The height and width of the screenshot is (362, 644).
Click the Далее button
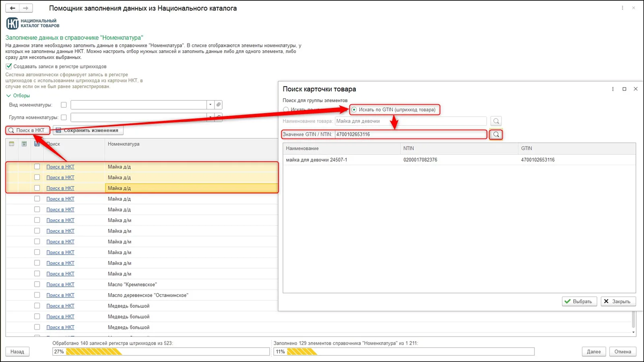pyautogui.click(x=594, y=352)
